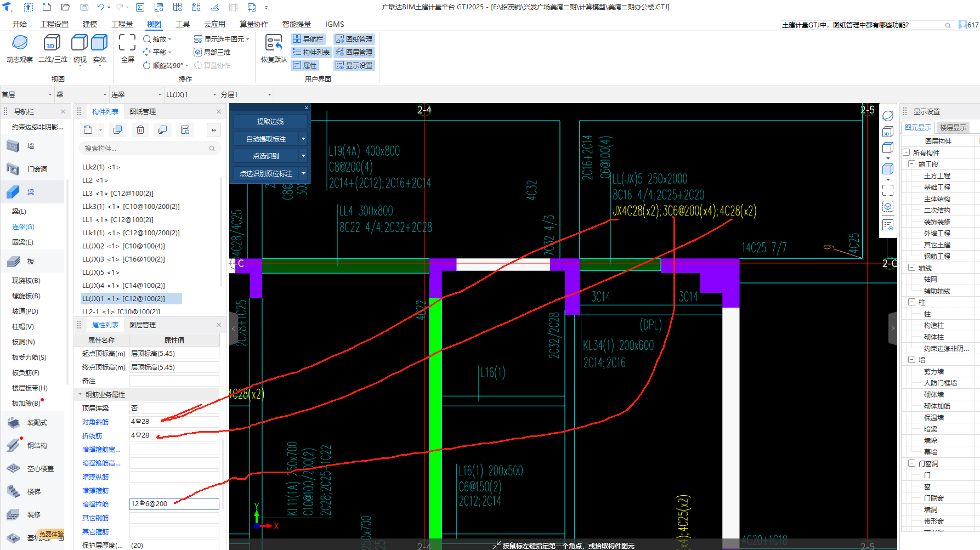The width and height of the screenshot is (980, 550).
Task: Select the 实体 solid display icon
Action: point(99,43)
